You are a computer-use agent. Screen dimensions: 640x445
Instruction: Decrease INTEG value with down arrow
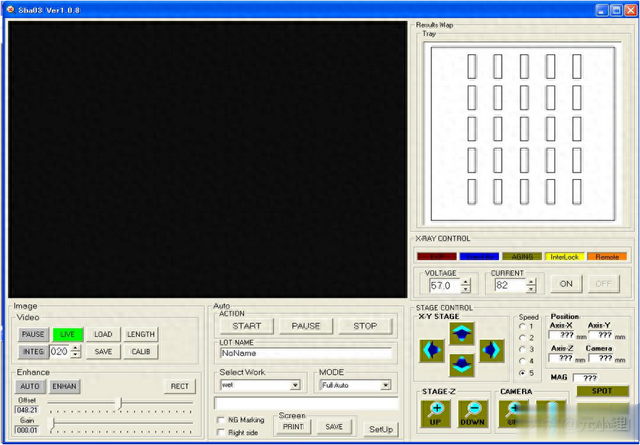pos(76,355)
